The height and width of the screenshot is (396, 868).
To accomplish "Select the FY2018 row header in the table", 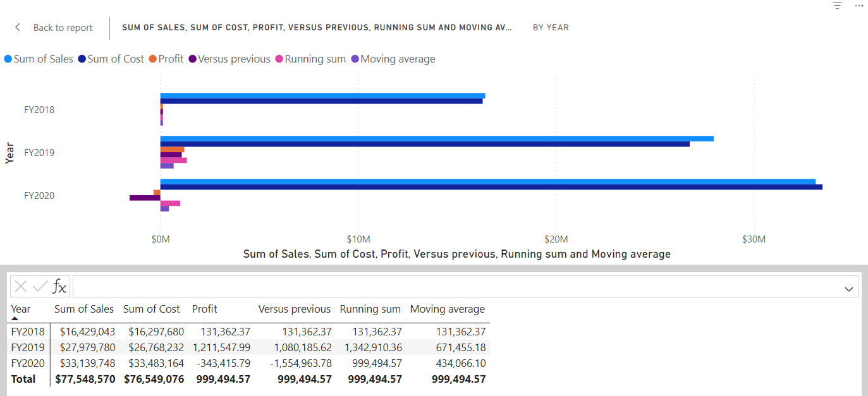I will (28, 332).
